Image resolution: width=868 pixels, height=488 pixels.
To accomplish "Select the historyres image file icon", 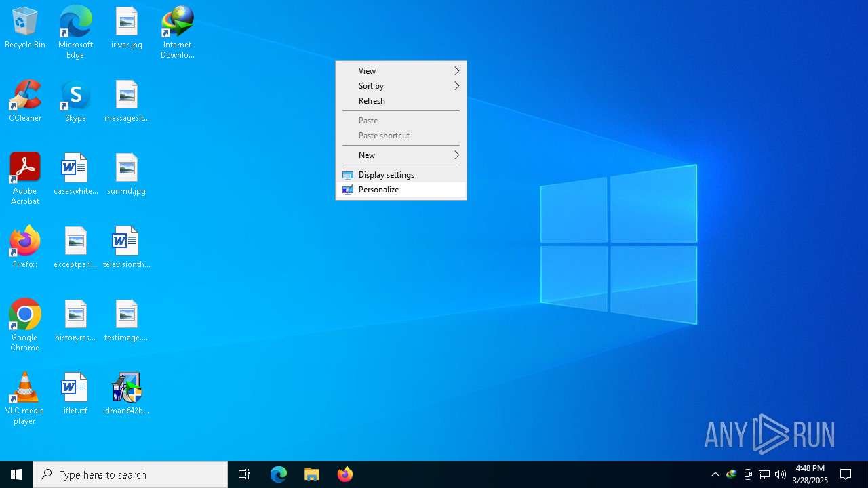I will [x=75, y=321].
